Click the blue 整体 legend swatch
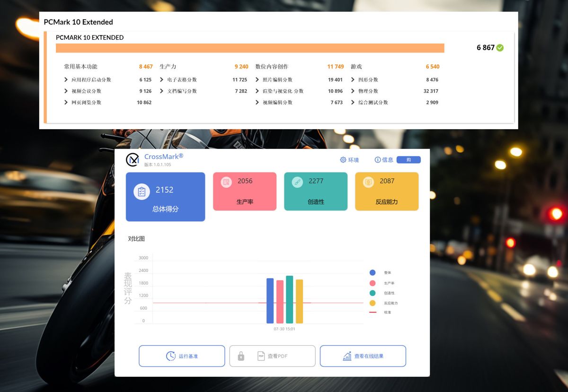The height and width of the screenshot is (392, 568). tap(373, 273)
